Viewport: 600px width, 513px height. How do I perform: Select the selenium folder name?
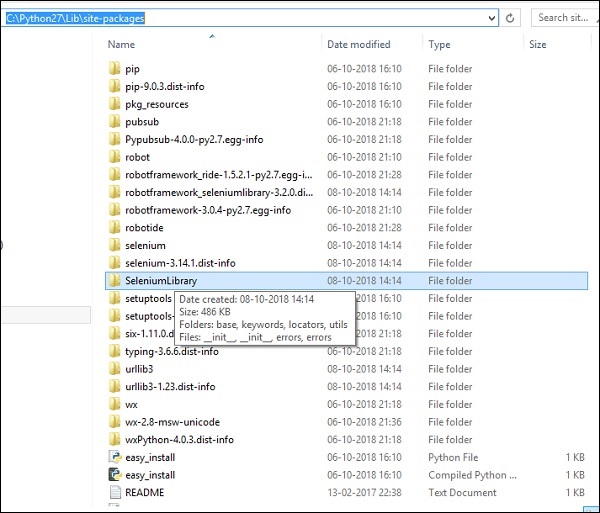point(145,245)
